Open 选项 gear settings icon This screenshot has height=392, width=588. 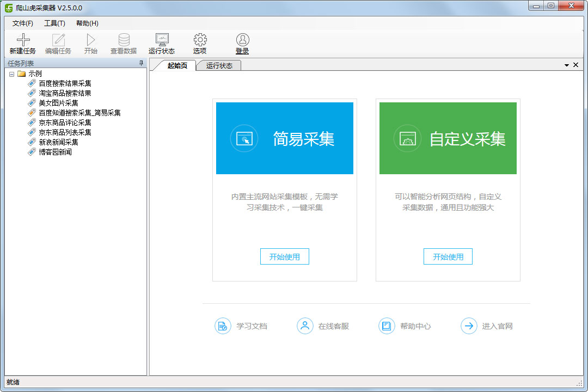pos(200,40)
